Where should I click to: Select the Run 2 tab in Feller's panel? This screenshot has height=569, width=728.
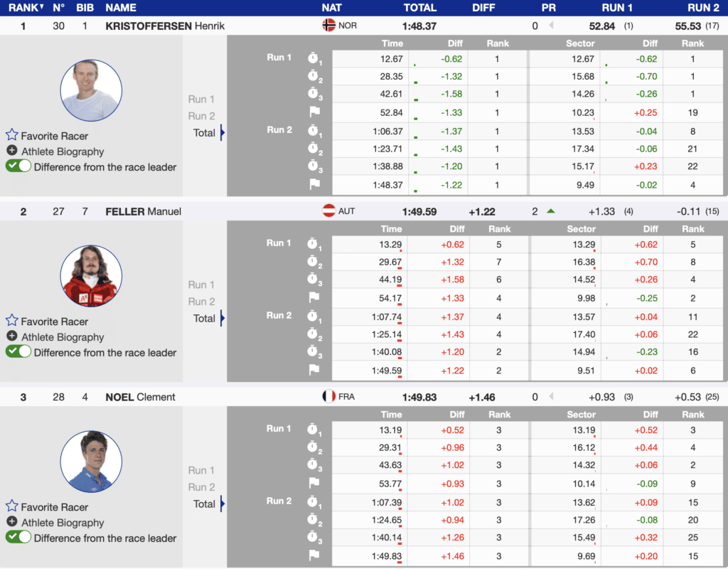click(201, 302)
